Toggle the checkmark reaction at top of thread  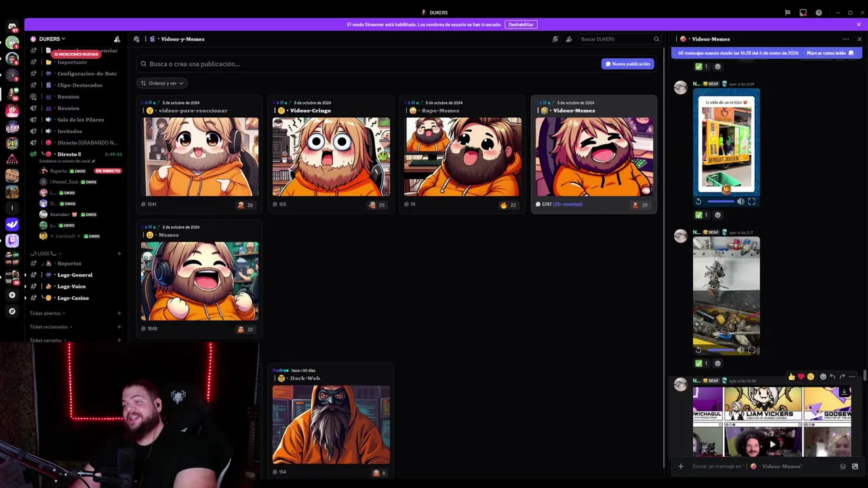tap(701, 66)
